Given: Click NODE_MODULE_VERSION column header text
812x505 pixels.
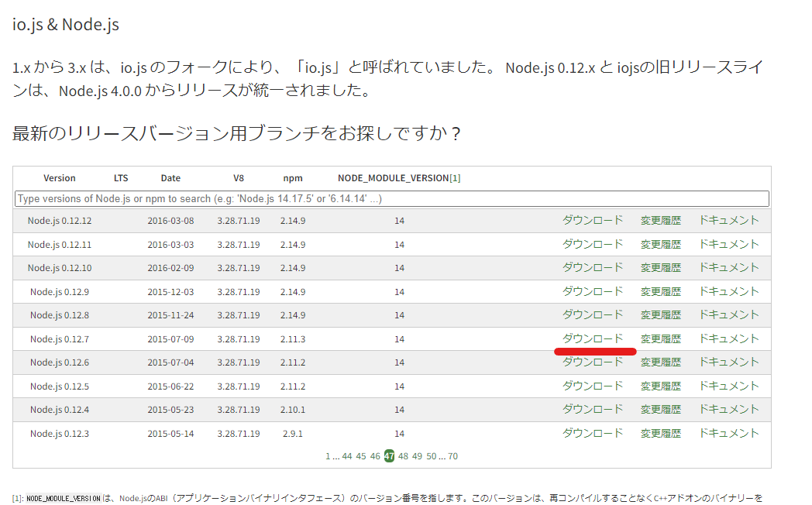Looking at the screenshot, I should 393,178.
